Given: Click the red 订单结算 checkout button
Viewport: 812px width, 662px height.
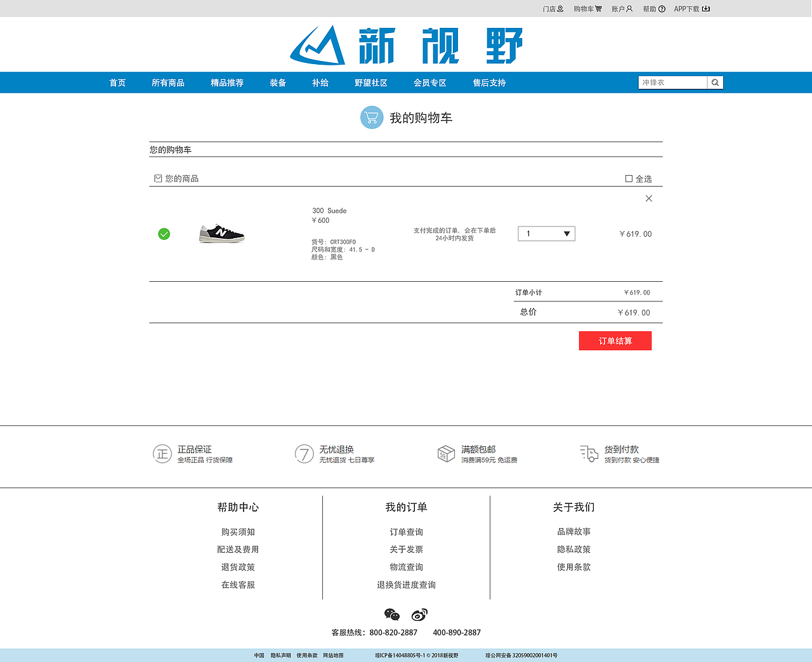Looking at the screenshot, I should tap(615, 340).
